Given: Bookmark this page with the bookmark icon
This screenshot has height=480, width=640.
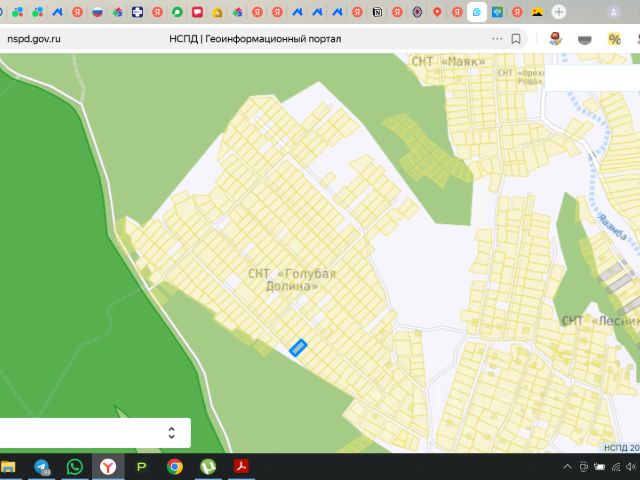Looking at the screenshot, I should click(516, 39).
